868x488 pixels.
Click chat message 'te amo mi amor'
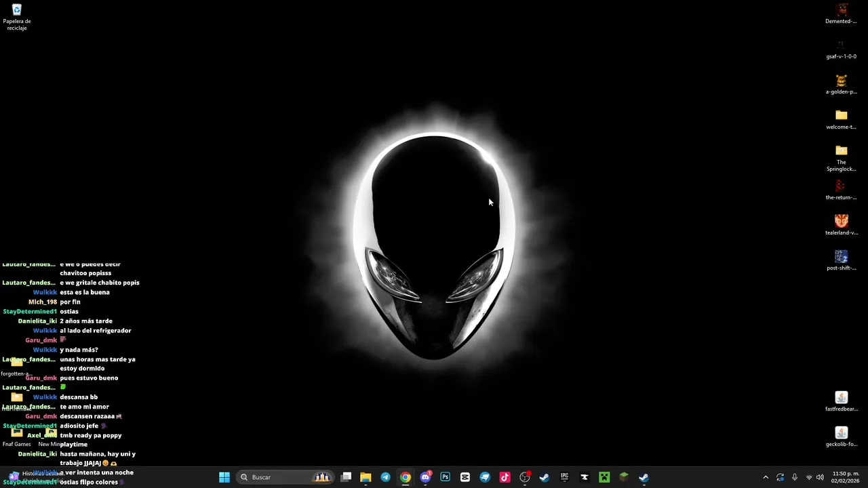[84, 407]
